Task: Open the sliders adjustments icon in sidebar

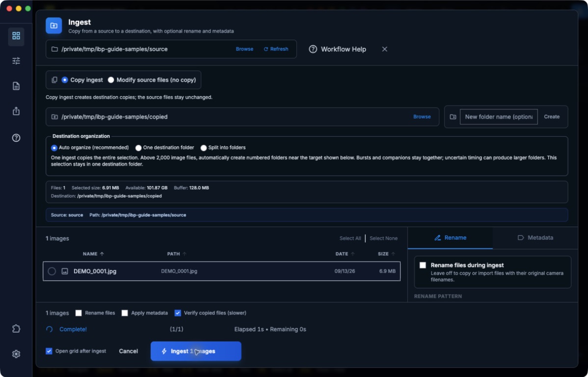Action: click(x=16, y=61)
